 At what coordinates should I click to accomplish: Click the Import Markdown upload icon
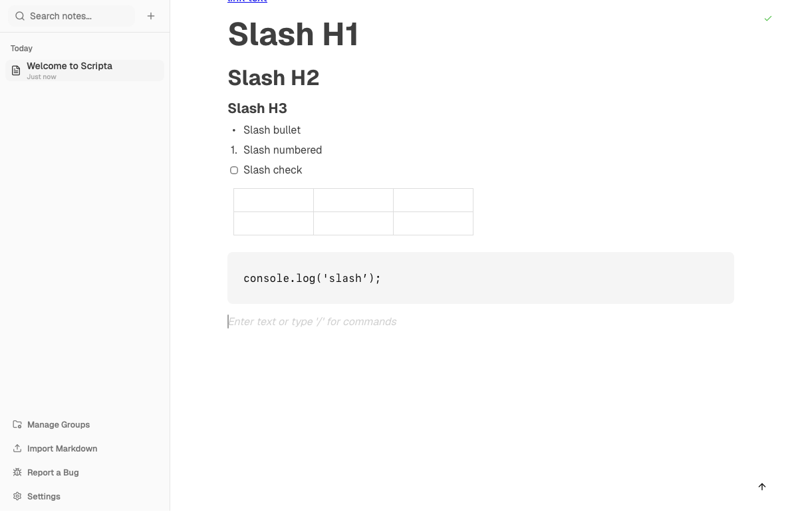coord(17,448)
